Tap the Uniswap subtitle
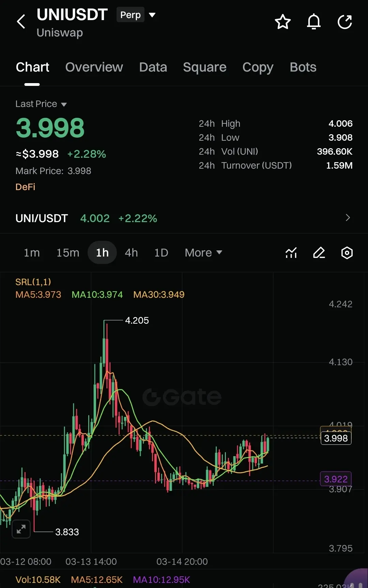Screen dimensions: 368x588 point(60,33)
